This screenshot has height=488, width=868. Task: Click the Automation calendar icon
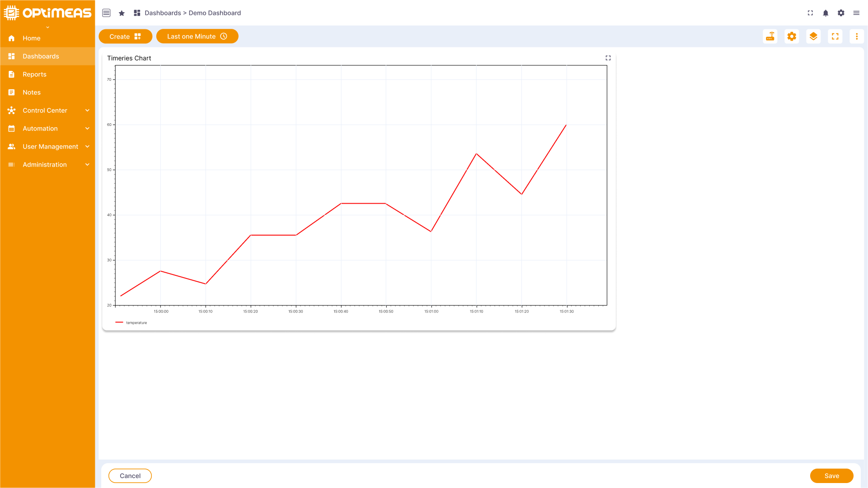tap(12, 129)
